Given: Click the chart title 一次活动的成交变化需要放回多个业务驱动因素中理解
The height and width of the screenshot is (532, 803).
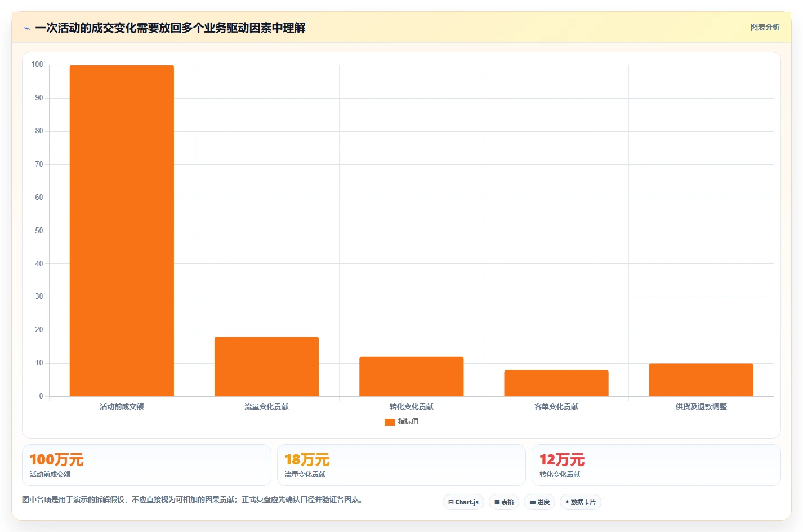Looking at the screenshot, I should click(x=170, y=28).
